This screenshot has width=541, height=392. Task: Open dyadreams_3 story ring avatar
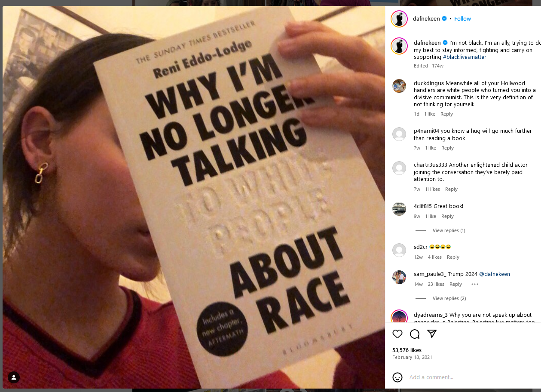[399, 317]
